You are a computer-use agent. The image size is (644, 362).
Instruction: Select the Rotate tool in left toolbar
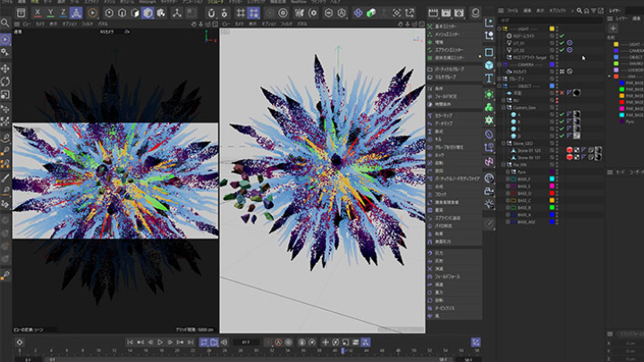5,81
